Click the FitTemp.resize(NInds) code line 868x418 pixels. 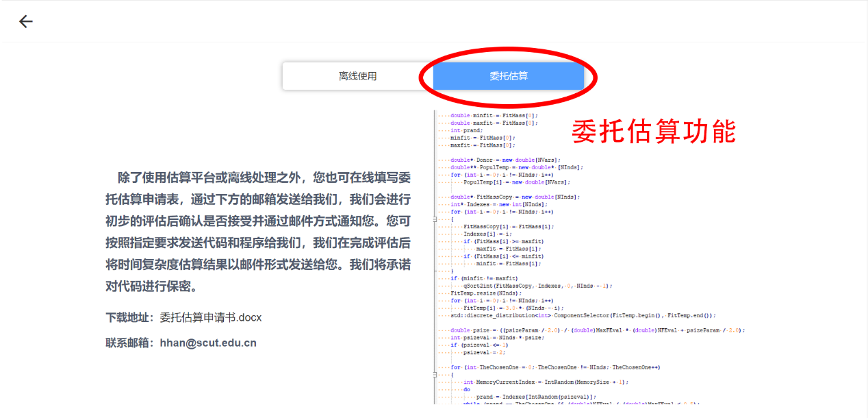tap(479, 293)
